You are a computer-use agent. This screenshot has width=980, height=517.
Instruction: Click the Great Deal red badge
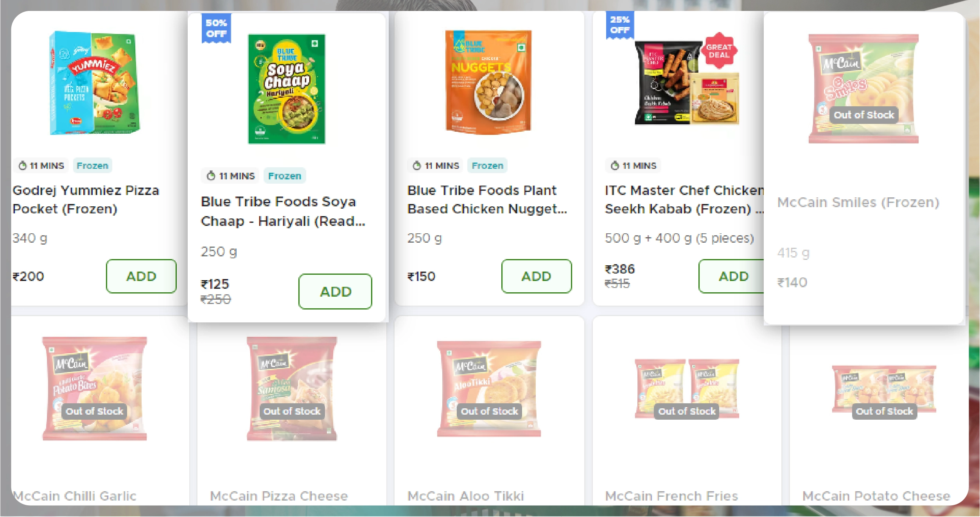click(719, 51)
